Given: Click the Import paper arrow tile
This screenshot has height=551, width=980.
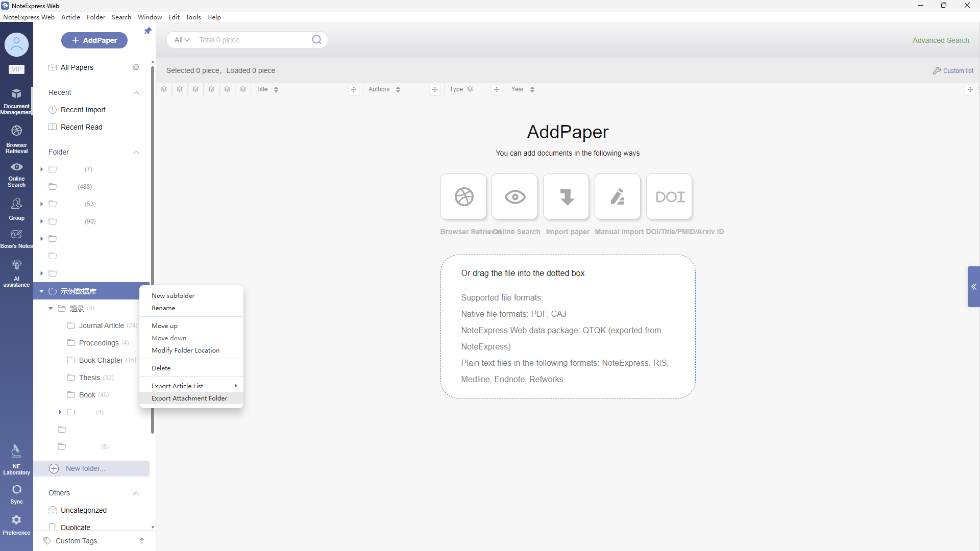Looking at the screenshot, I should coord(566,197).
